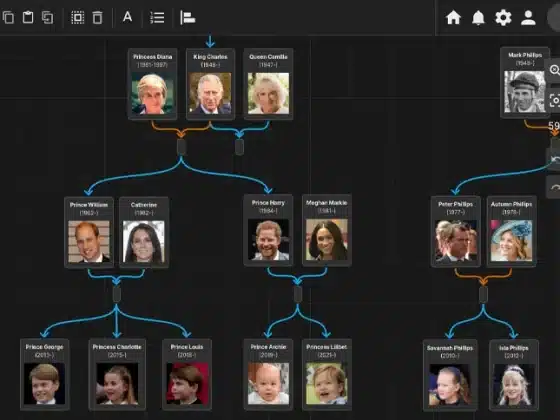Click the undo arrow button
The width and height of the screenshot is (560, 420).
coord(554,159)
